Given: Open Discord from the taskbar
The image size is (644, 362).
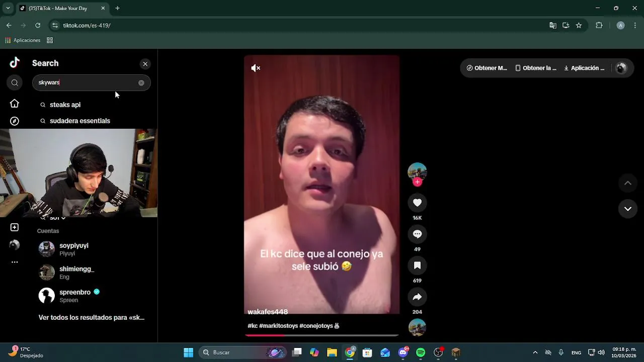Looking at the screenshot, I should 403,352.
